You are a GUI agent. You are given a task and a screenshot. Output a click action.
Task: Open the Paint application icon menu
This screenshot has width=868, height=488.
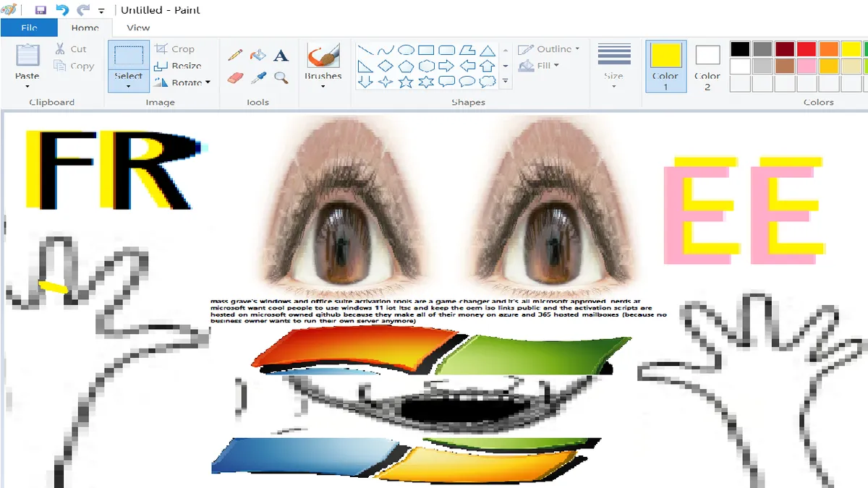click(x=9, y=10)
